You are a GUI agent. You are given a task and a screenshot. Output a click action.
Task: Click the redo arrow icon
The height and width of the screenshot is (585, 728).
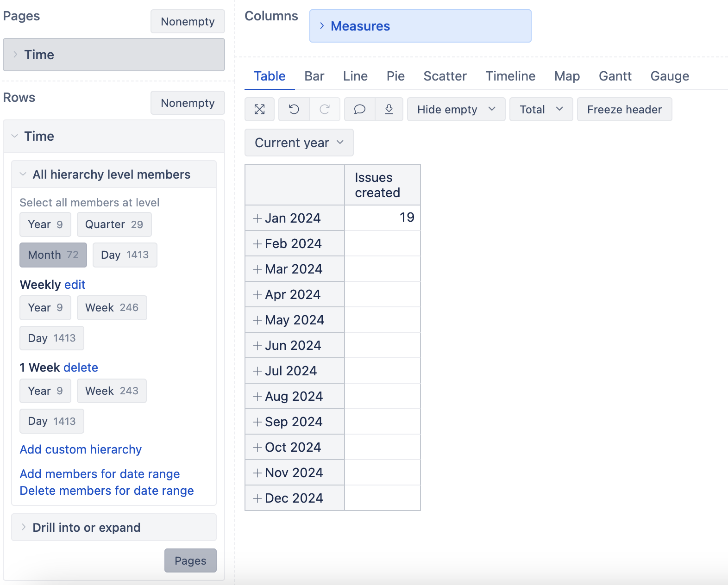pyautogui.click(x=325, y=109)
